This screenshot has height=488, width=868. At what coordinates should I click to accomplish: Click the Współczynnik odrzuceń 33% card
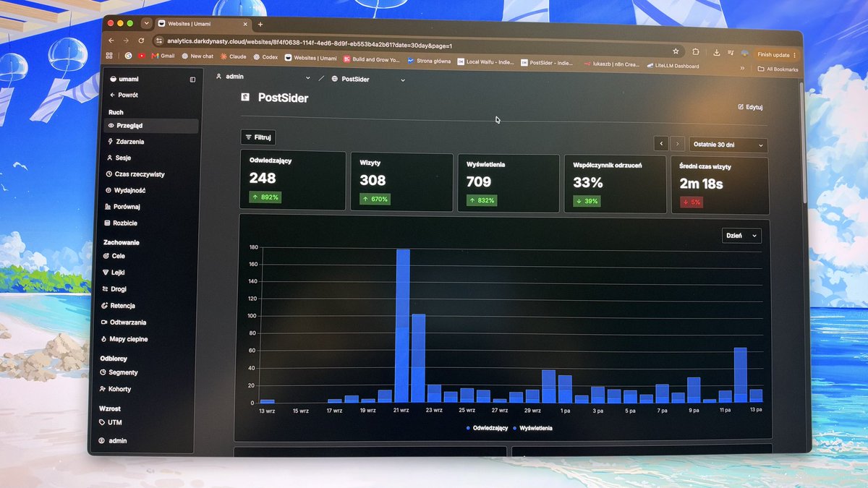point(615,184)
